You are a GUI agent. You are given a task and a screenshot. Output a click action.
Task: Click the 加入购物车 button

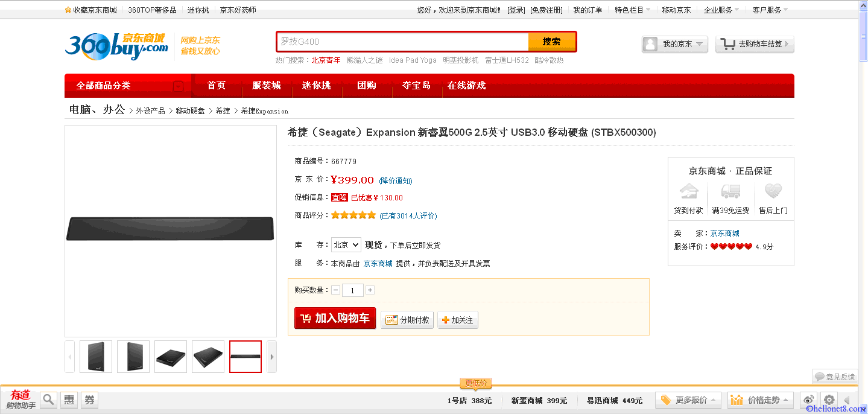pos(335,318)
